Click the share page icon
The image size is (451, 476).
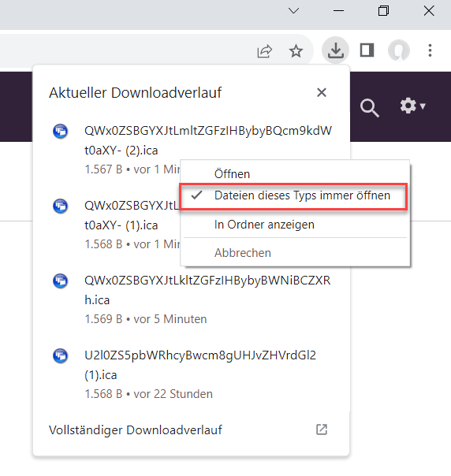coord(264,50)
